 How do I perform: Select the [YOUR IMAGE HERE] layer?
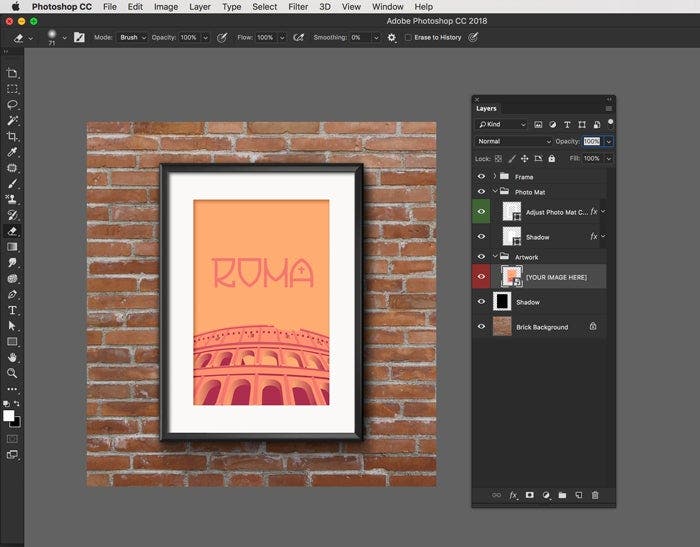(555, 277)
